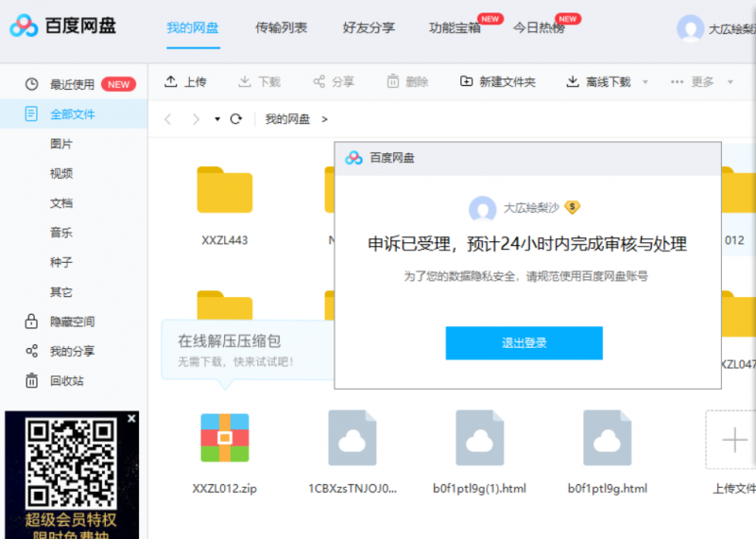Click 我的网盘 in the breadcrumb path
756x539 pixels.
(x=287, y=119)
